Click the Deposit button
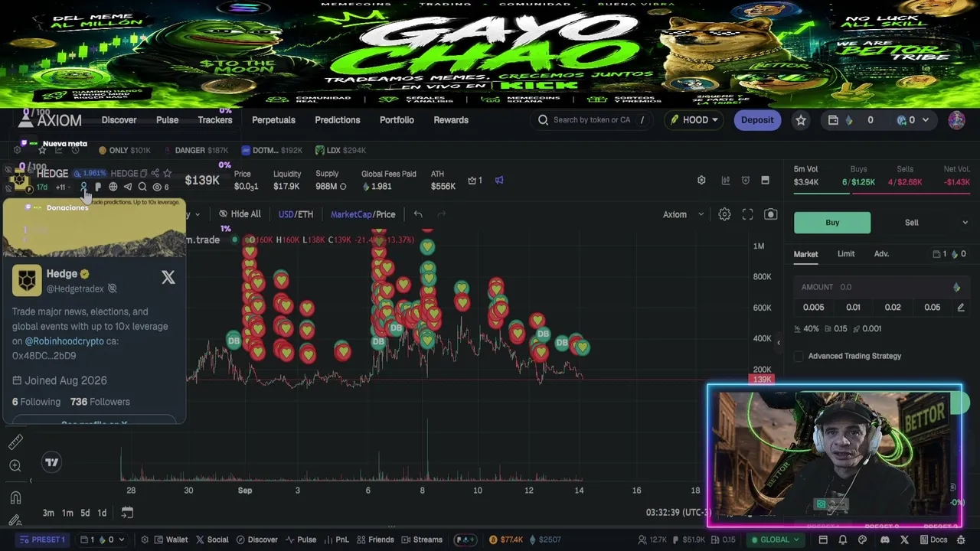 coord(757,120)
